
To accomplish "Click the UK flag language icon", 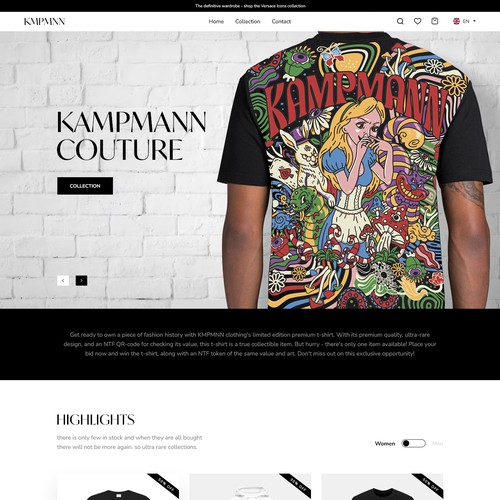I will pos(456,21).
